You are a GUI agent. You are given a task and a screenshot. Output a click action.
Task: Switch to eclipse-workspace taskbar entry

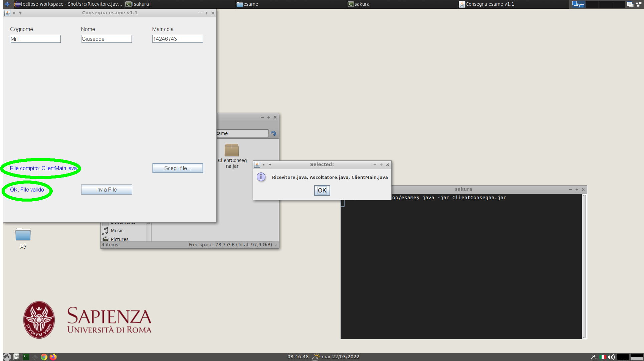68,4
